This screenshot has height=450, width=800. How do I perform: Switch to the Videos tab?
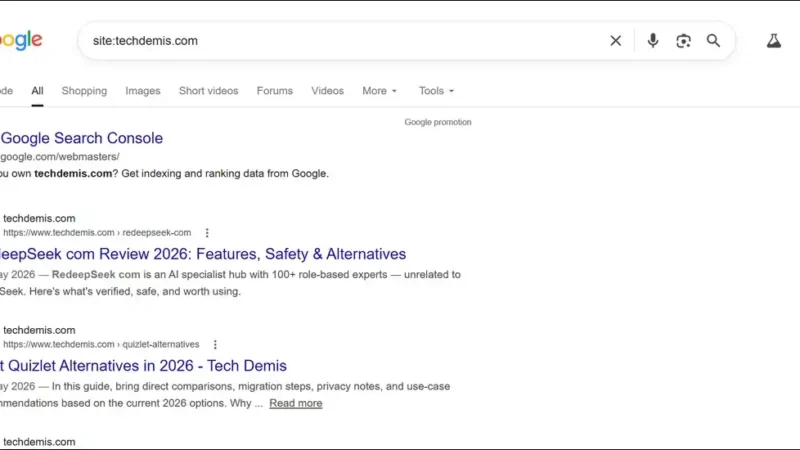click(x=328, y=91)
